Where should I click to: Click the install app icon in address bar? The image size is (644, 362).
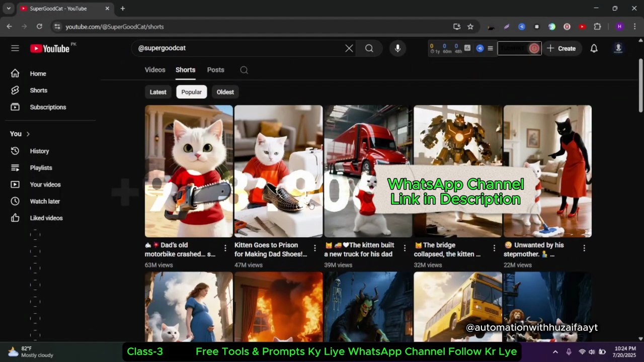457,27
